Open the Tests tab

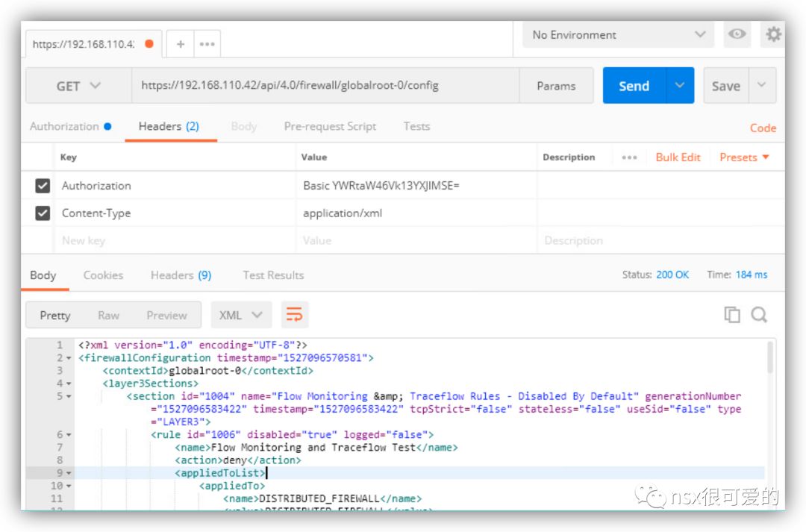click(416, 126)
